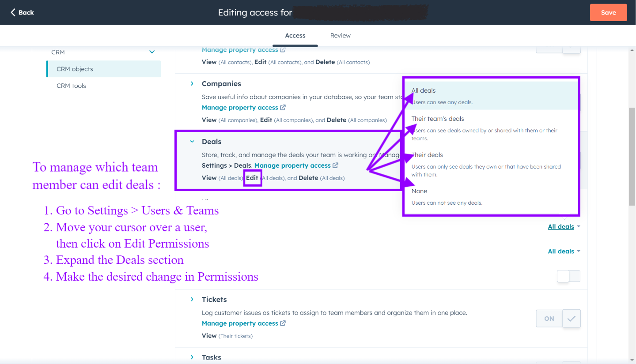Screen dimensions: 636x364
Task: Collapse the CRM group in the sidebar
Action: (x=152, y=52)
